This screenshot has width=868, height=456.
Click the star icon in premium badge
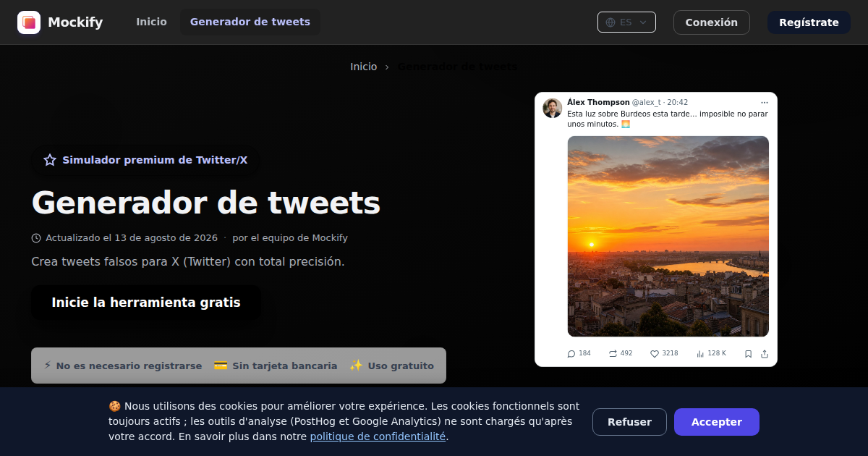[x=50, y=160]
